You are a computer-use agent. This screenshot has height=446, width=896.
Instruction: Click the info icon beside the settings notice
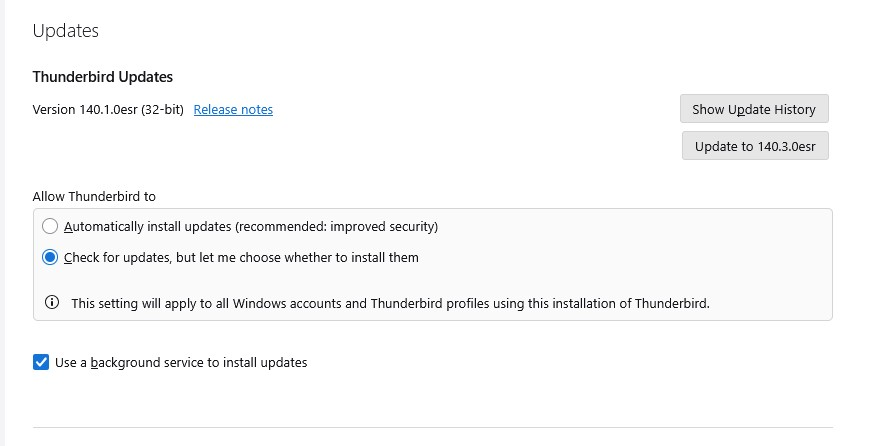coord(52,303)
